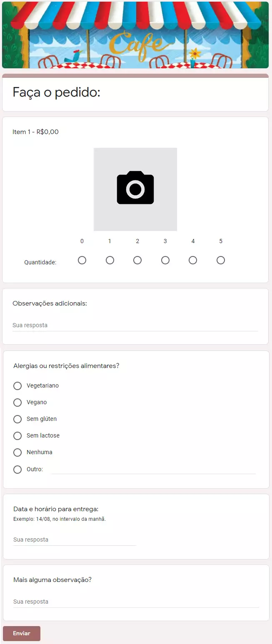This screenshot has height=644, width=272.
Task: Select the Vegano option
Action: [17, 403]
